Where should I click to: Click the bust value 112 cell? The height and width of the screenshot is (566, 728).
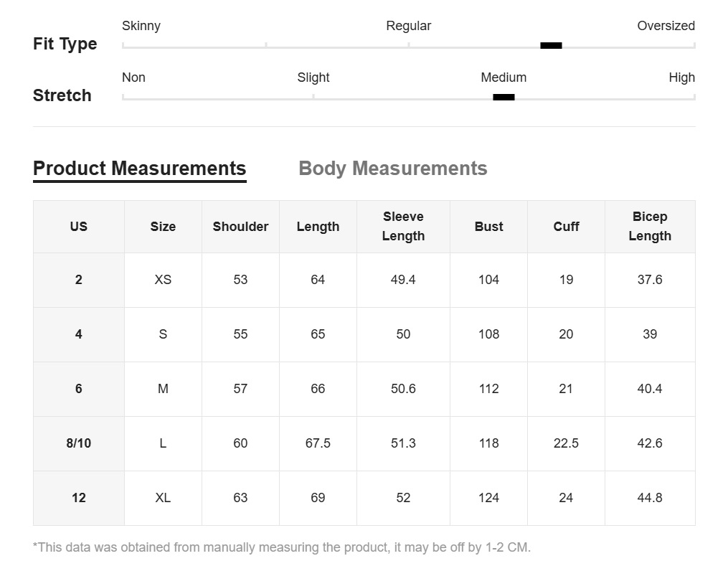click(x=488, y=389)
